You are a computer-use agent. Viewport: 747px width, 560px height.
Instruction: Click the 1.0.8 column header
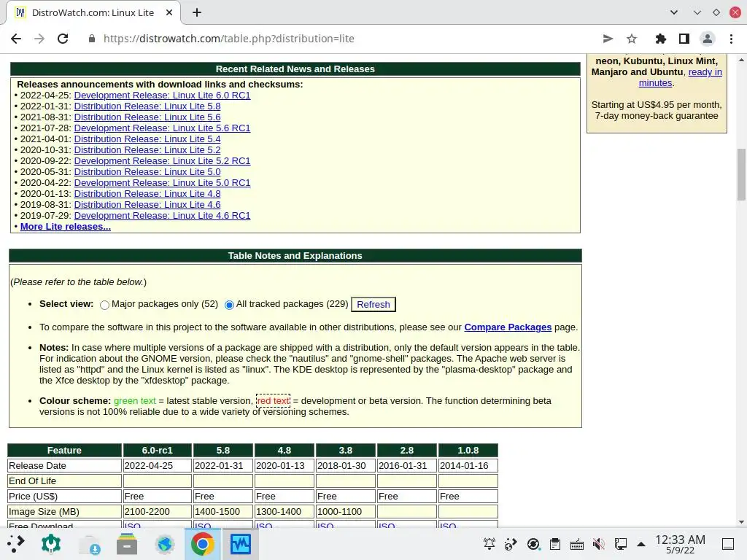coord(468,451)
